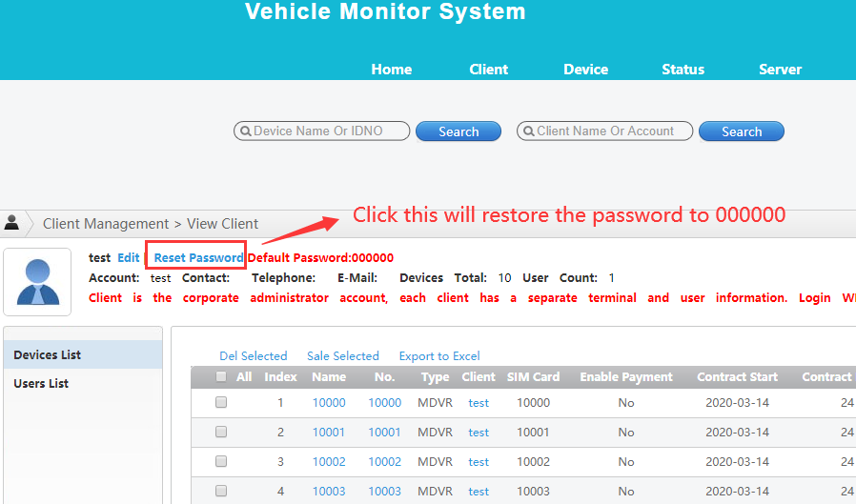Open device name 10000 link

(329, 403)
